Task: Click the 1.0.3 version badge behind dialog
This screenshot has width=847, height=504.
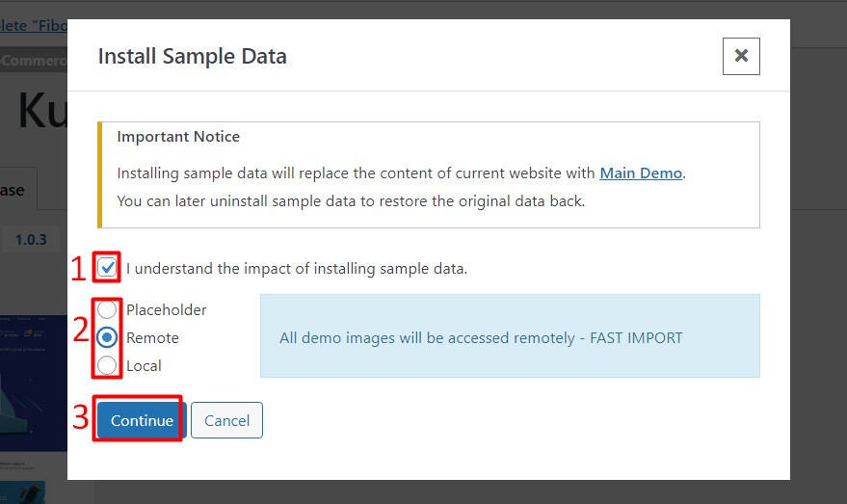Action: (31, 239)
